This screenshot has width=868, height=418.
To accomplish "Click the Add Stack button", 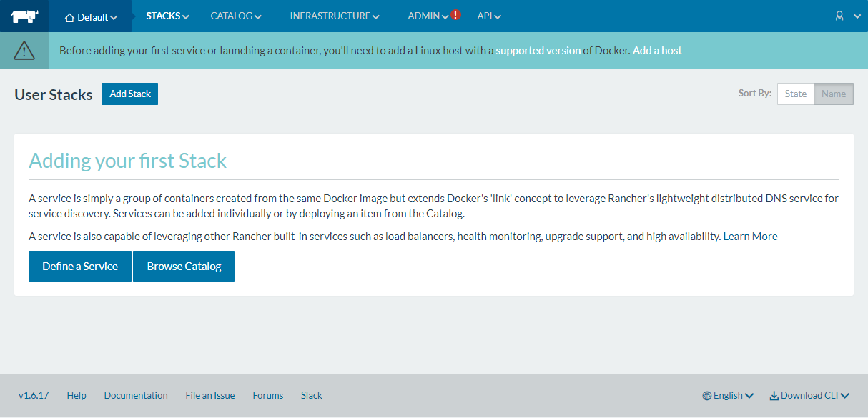I will [129, 94].
